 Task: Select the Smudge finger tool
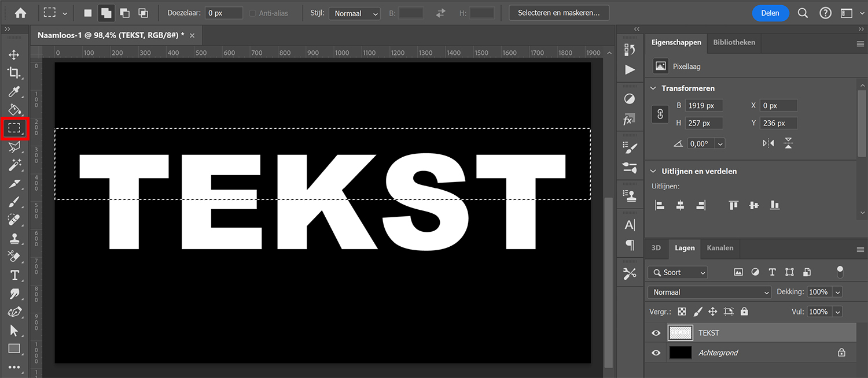14,294
